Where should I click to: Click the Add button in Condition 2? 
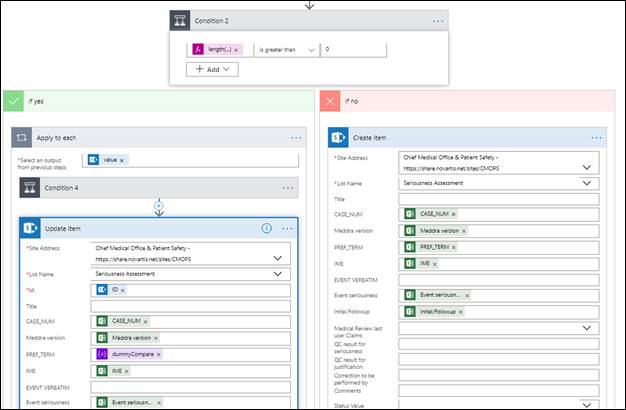[212, 69]
